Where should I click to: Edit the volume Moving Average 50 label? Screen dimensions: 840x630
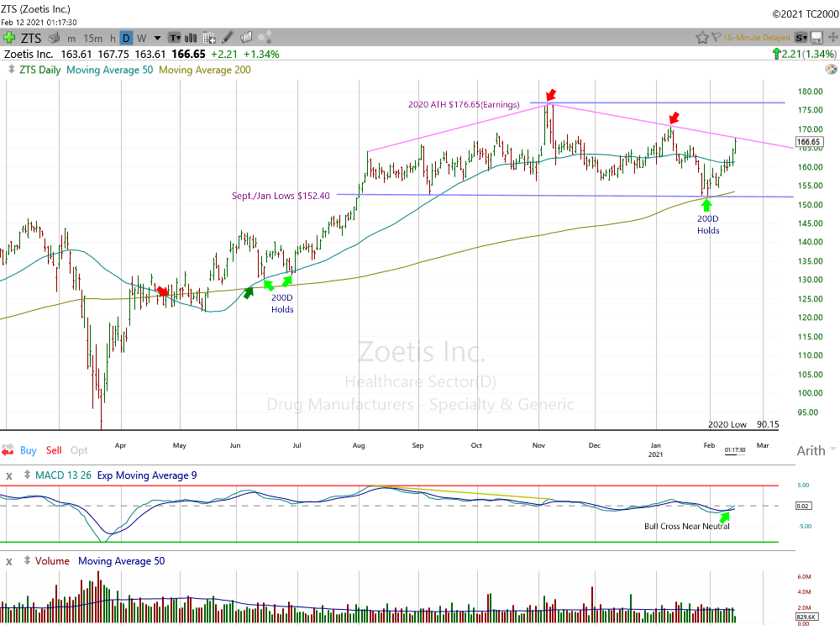tap(122, 561)
